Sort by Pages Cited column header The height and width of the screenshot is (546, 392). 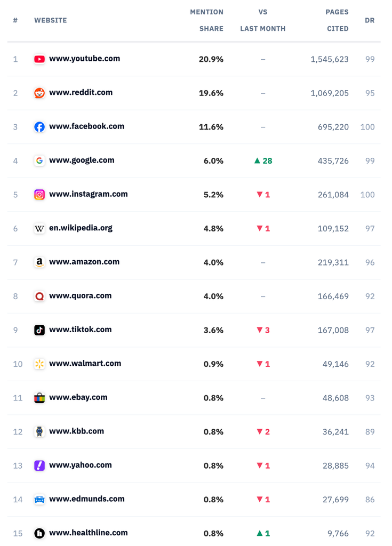click(337, 20)
